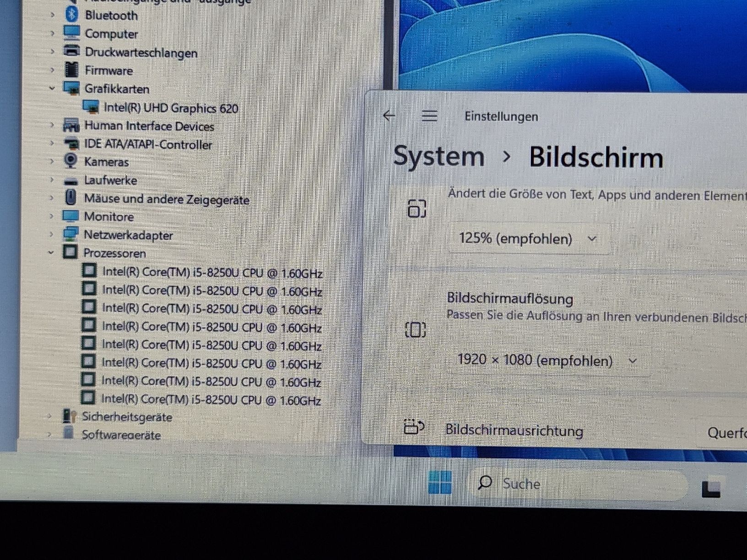Click the Monitore category icon
This screenshot has width=747, height=560.
(x=70, y=216)
